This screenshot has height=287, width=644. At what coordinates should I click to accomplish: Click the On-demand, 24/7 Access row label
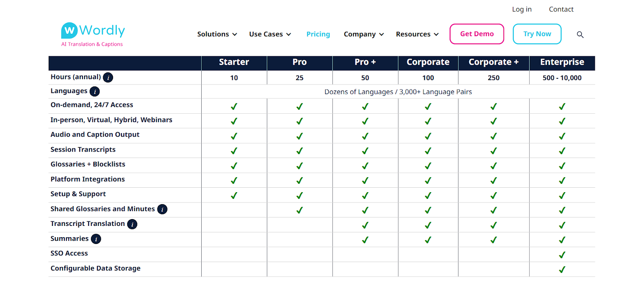point(92,105)
